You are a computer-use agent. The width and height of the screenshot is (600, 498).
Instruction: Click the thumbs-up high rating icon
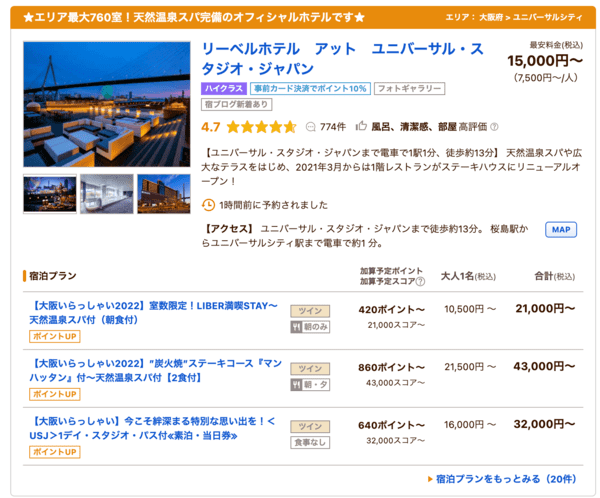[361, 126]
